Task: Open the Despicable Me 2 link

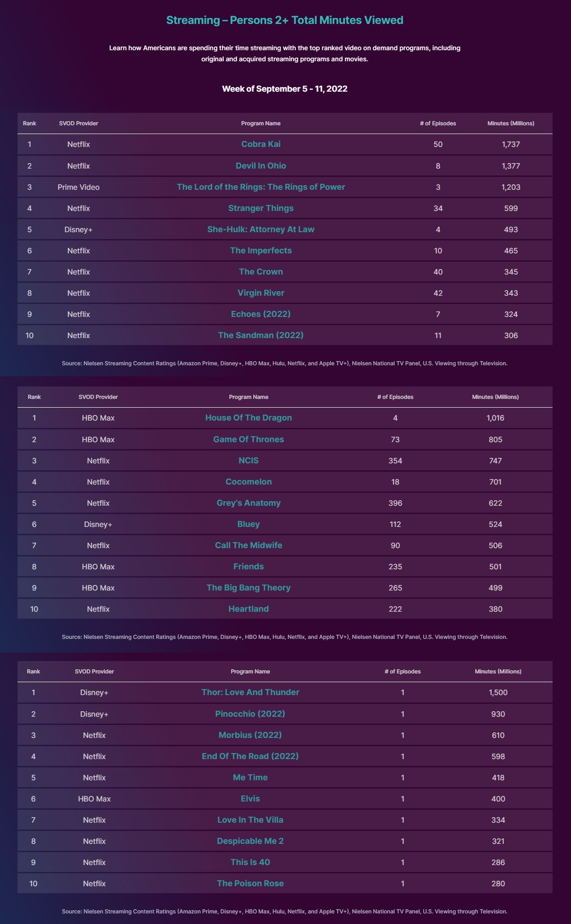Action: point(250,841)
